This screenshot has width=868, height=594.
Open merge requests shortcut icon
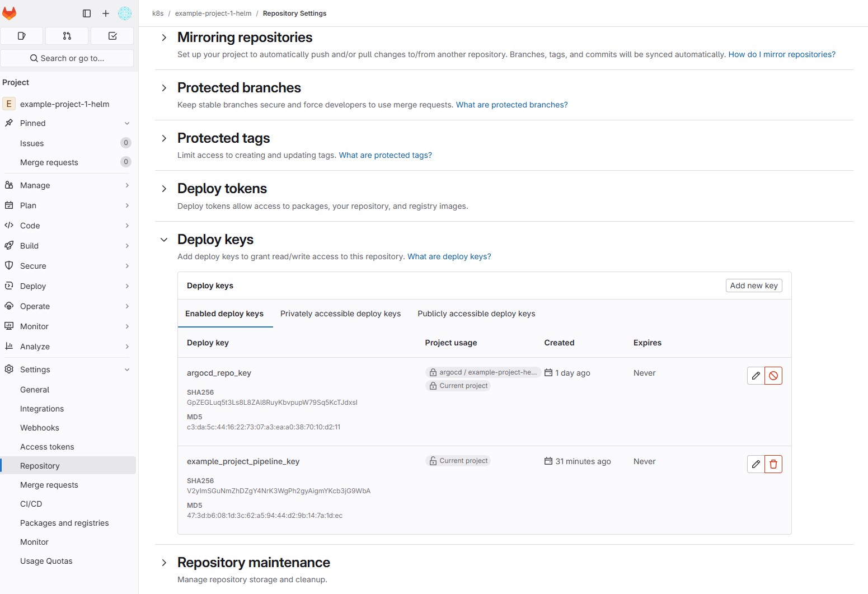coord(67,36)
